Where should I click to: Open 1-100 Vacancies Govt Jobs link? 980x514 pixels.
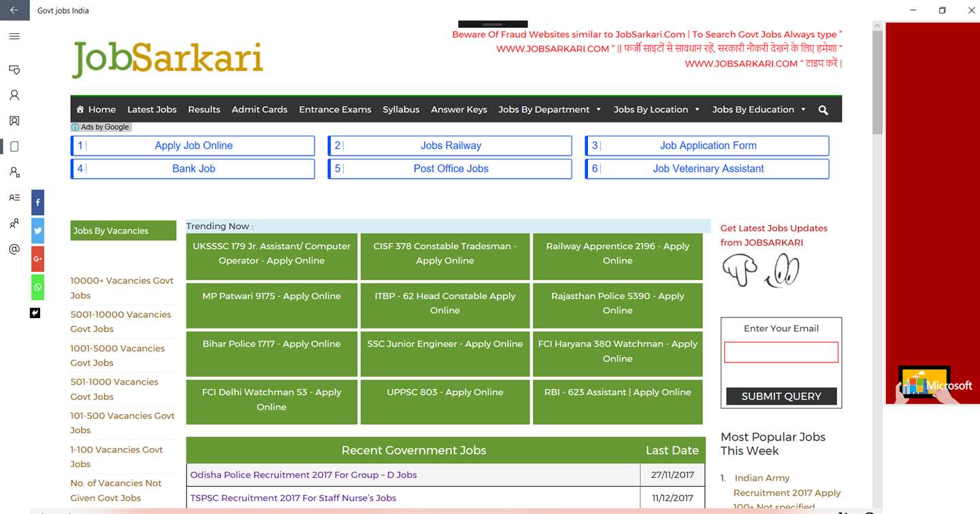coord(117,457)
